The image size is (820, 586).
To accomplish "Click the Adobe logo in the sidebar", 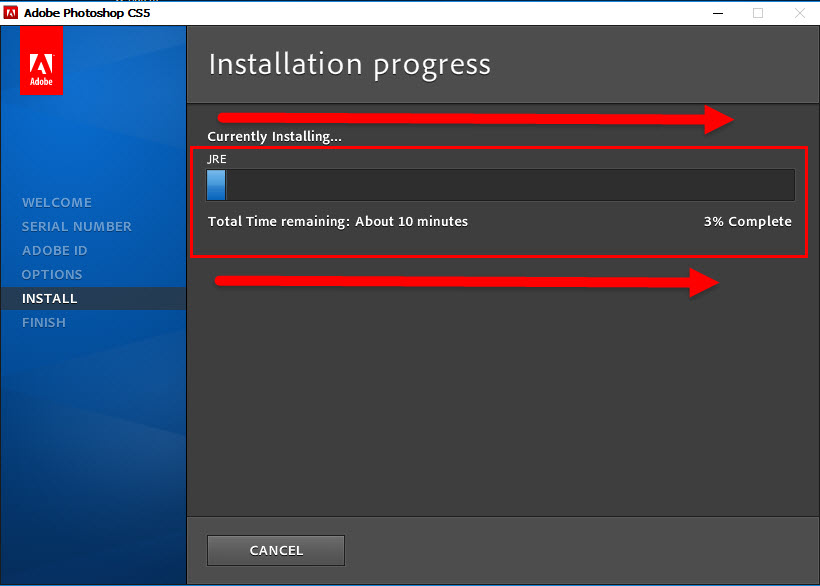I will tap(41, 61).
